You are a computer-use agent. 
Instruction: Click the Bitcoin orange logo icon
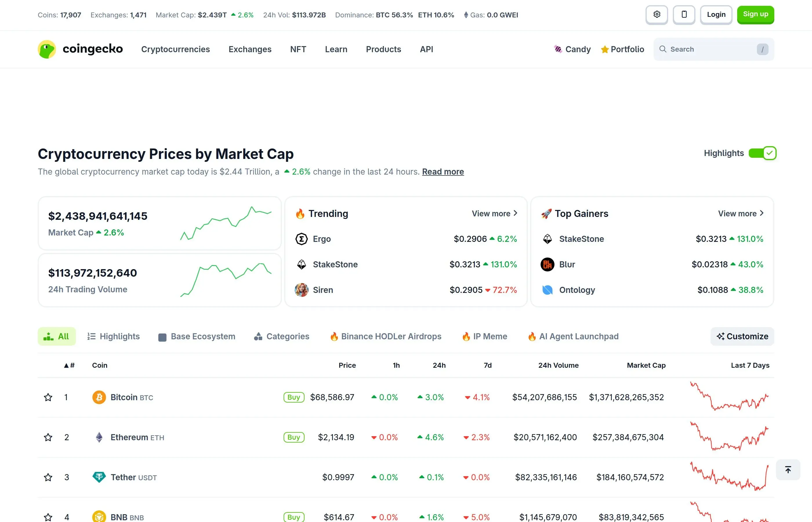(x=99, y=397)
